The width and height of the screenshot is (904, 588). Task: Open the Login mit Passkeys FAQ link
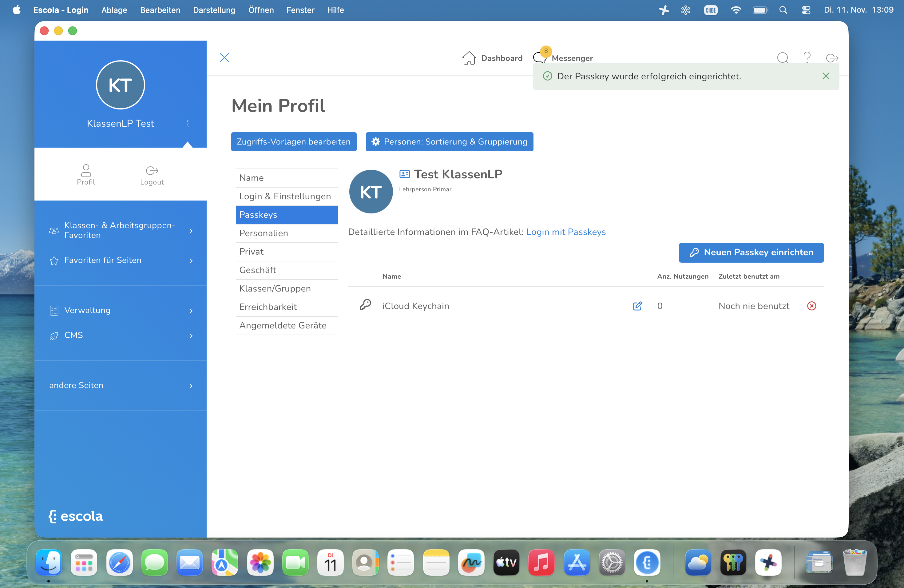[x=565, y=232]
